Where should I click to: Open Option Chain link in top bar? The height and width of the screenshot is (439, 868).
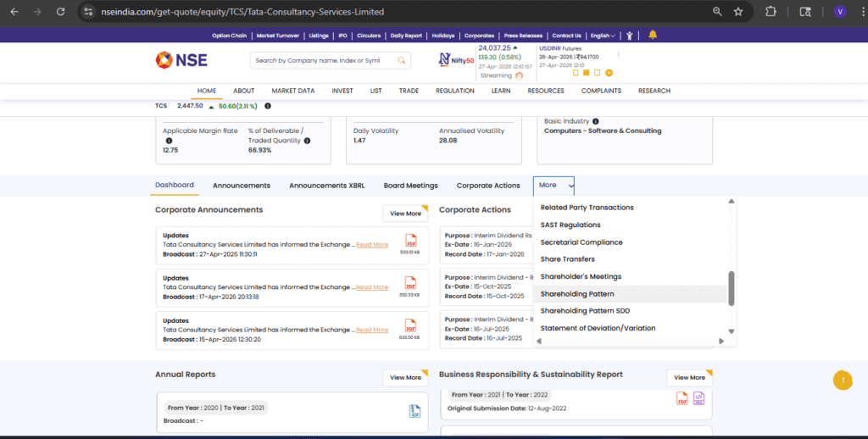point(229,36)
